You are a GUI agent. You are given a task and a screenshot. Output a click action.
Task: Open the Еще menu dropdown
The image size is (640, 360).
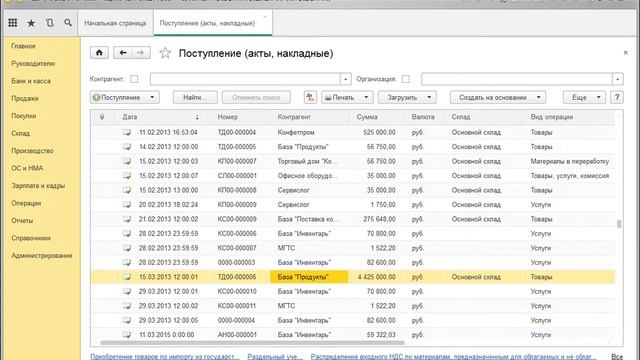coord(584,97)
